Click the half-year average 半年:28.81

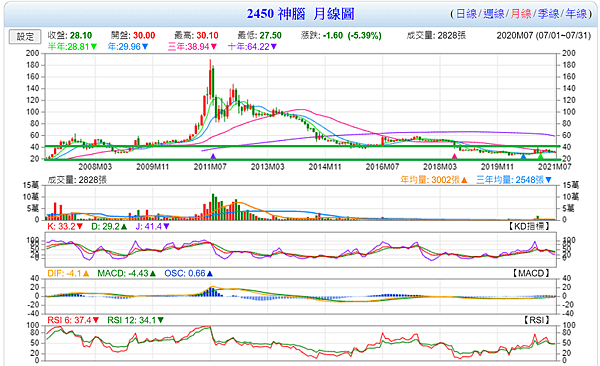coord(72,47)
